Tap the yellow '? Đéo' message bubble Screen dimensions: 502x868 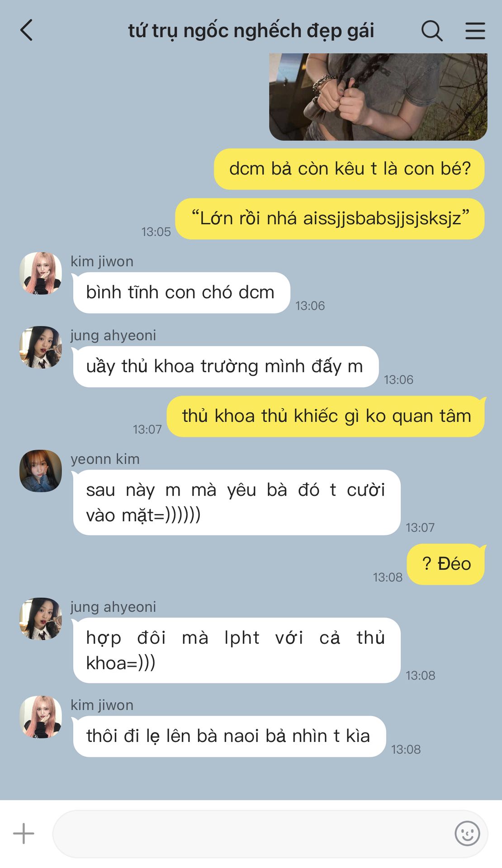(446, 564)
